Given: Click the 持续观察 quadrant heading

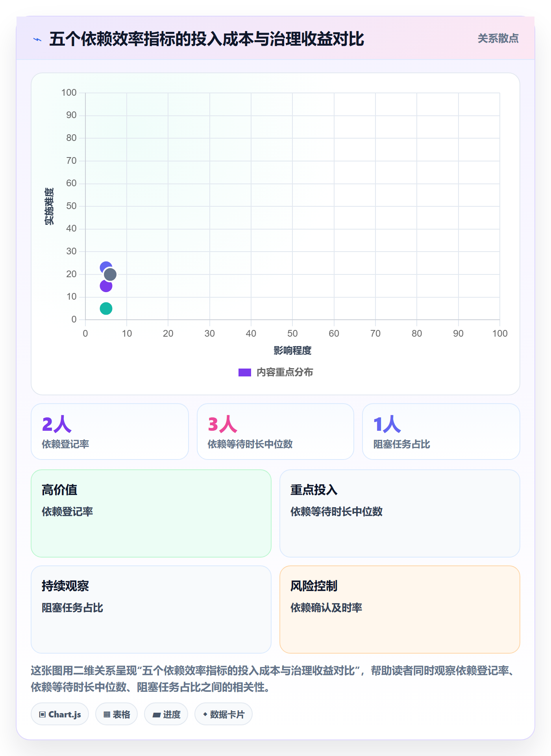Looking at the screenshot, I should (x=65, y=586).
